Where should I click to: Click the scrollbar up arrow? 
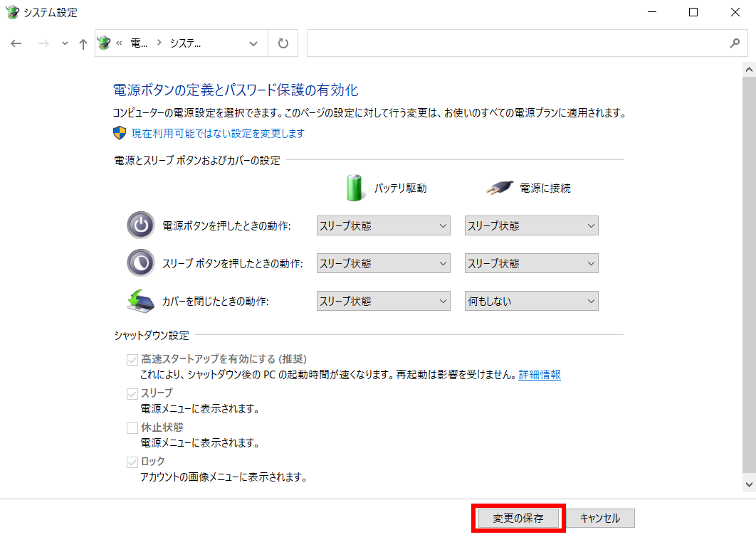[749, 70]
